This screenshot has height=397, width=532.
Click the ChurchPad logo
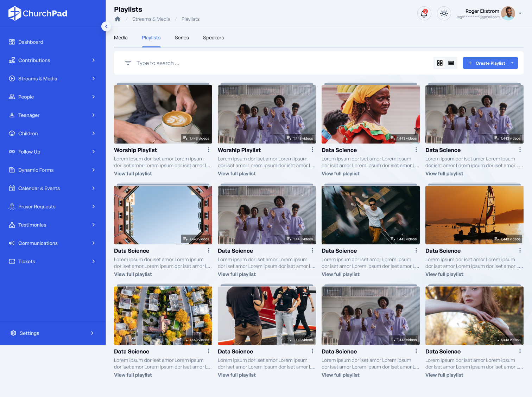coord(38,13)
